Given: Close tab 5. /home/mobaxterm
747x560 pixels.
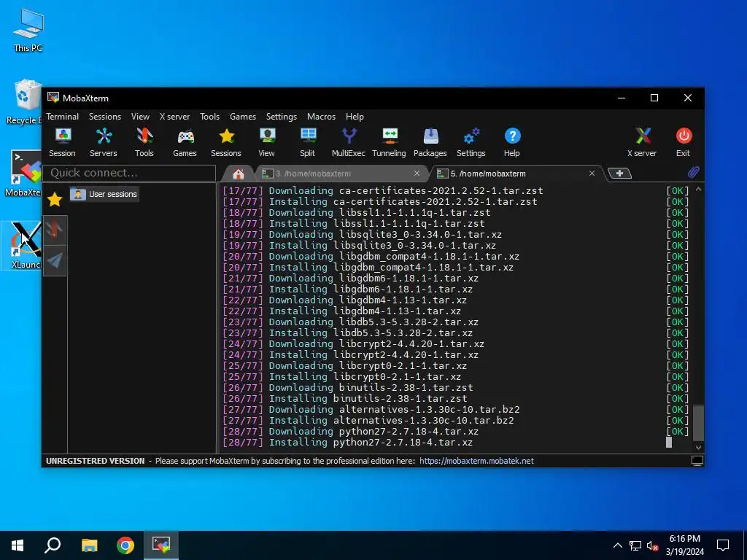Looking at the screenshot, I should [592, 174].
